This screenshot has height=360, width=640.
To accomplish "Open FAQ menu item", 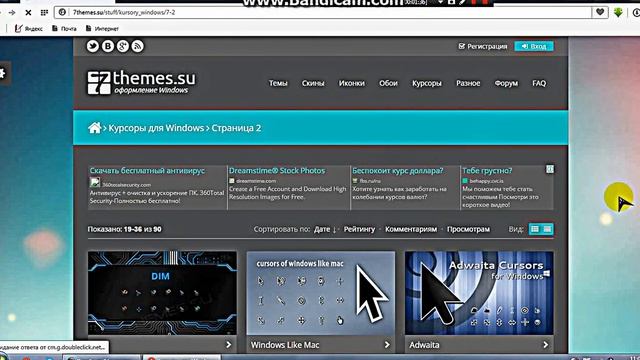I will [x=539, y=83].
